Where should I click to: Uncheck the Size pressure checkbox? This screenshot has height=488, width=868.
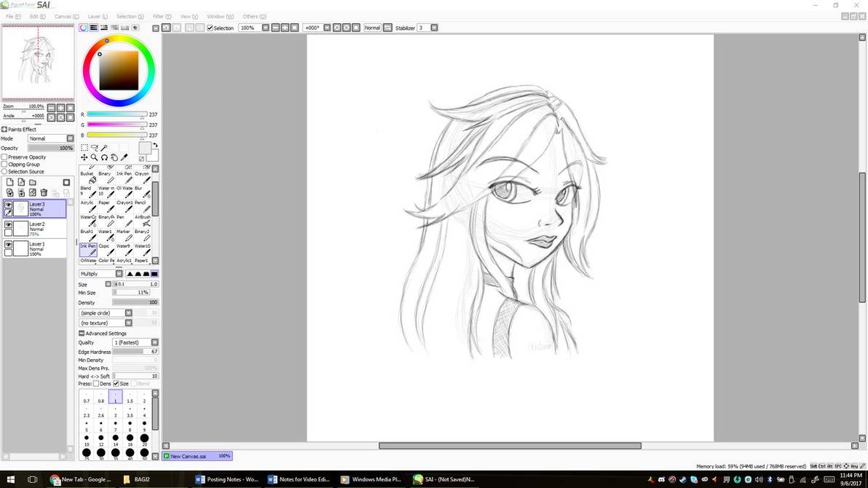pos(117,384)
